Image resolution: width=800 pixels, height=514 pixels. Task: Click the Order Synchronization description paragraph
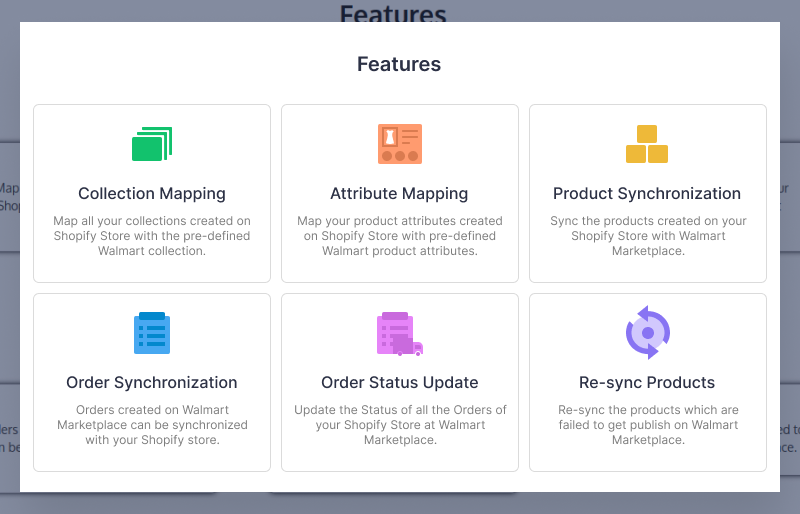point(152,425)
